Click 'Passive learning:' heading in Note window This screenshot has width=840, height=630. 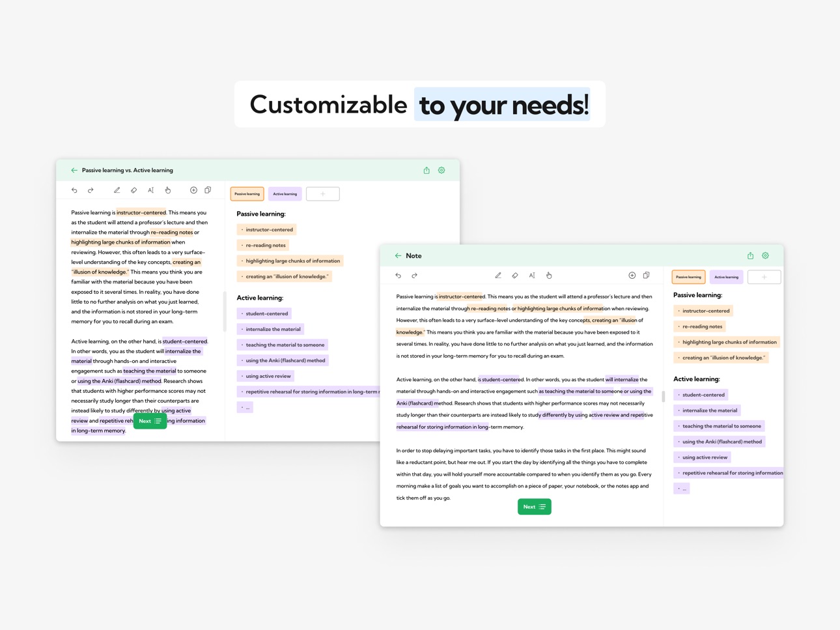pos(697,295)
